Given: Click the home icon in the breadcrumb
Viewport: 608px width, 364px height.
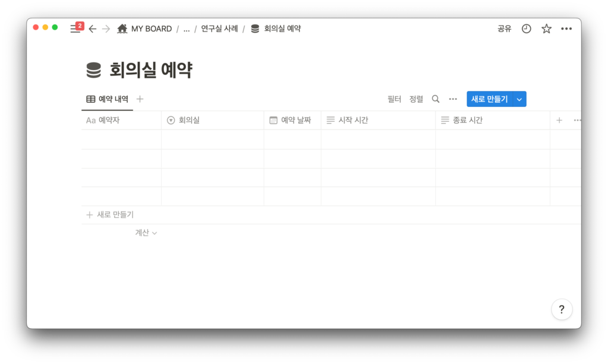Looking at the screenshot, I should [122, 28].
